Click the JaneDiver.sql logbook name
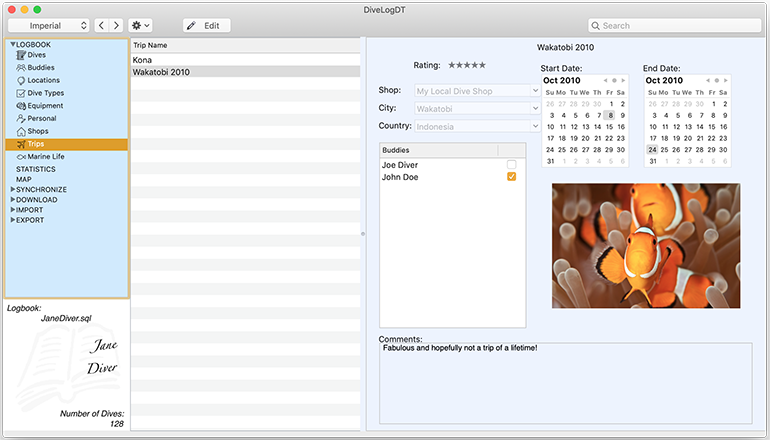Screen dimensions: 770x440 66,318
